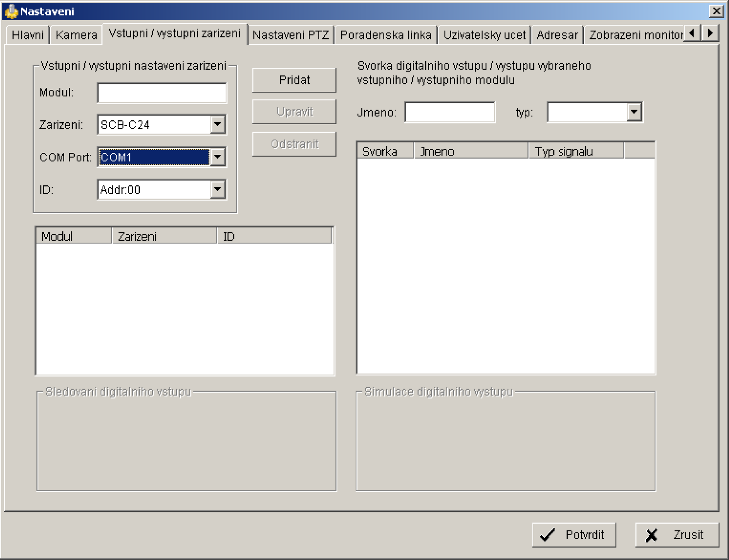
Task: Open the Hlavni tab
Action: click(x=27, y=35)
